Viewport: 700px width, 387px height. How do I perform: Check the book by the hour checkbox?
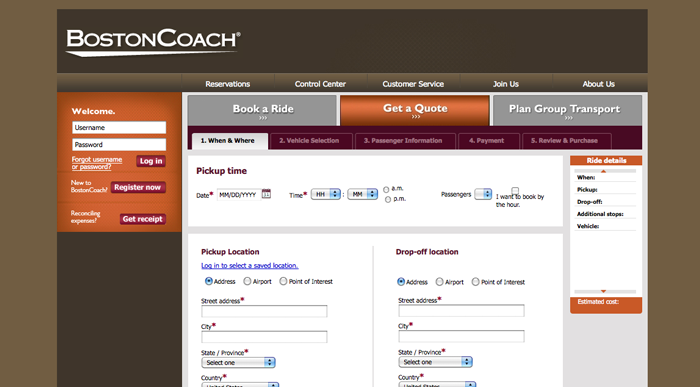(x=515, y=191)
